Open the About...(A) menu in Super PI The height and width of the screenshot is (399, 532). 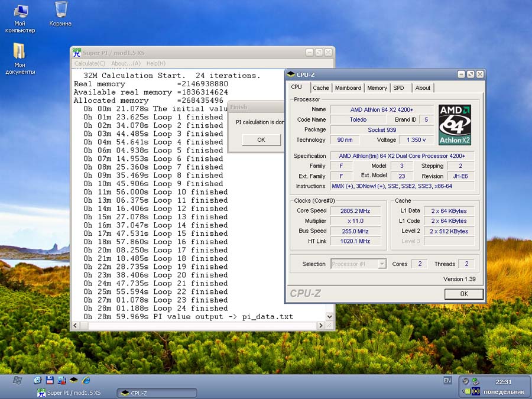point(126,63)
